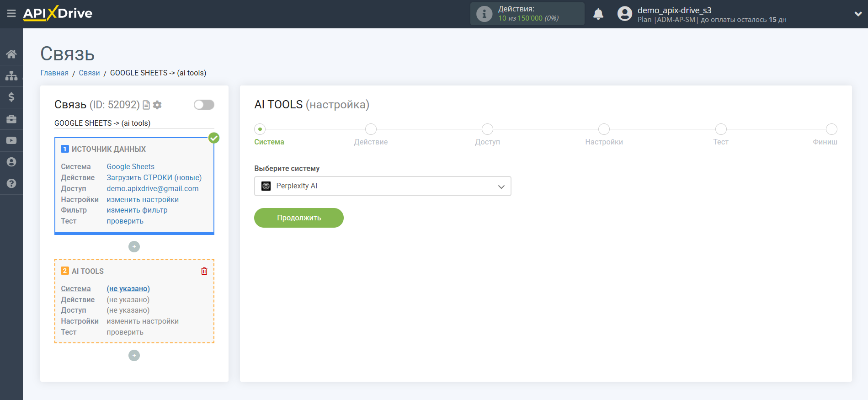Click the green check mark on data source
Screen dimensions: 868x400
[214, 138]
